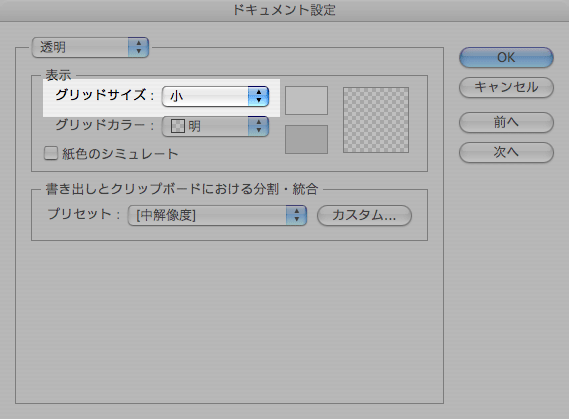Enable the 紙色のシミュレート checkbox
The height and width of the screenshot is (419, 569).
pyautogui.click(x=51, y=153)
